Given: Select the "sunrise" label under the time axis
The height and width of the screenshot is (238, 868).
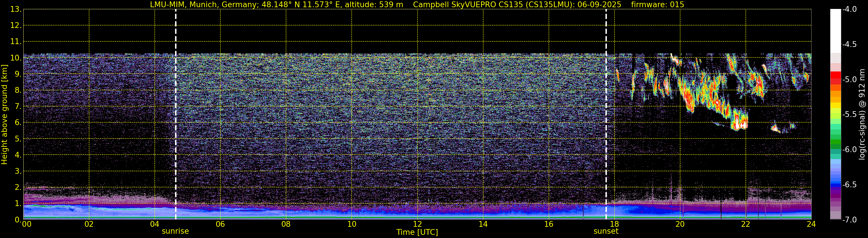Looking at the screenshot, I should tap(175, 231).
